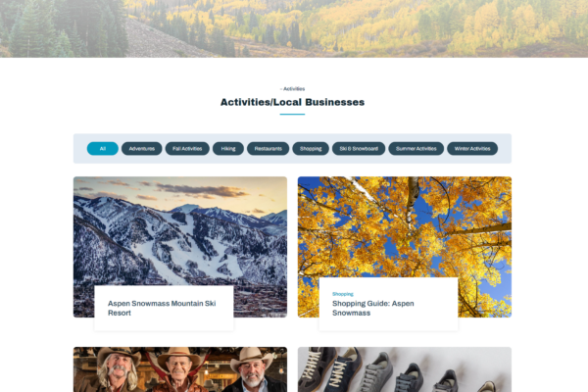
Task: Open the cowboys in hats photo
Action: (180, 369)
